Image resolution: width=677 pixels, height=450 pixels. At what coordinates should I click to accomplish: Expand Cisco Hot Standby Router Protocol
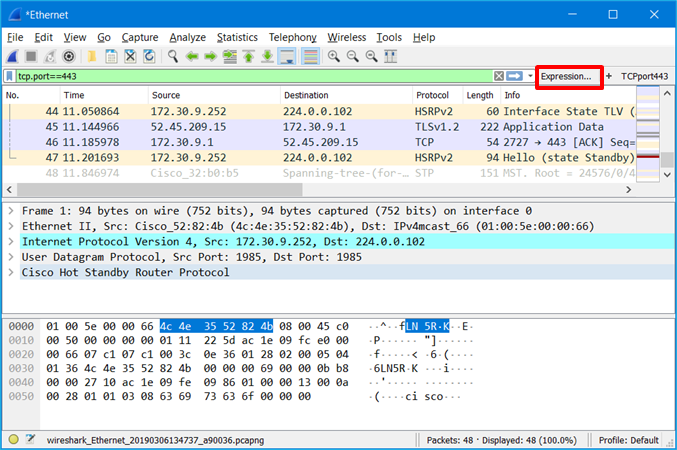click(x=11, y=273)
